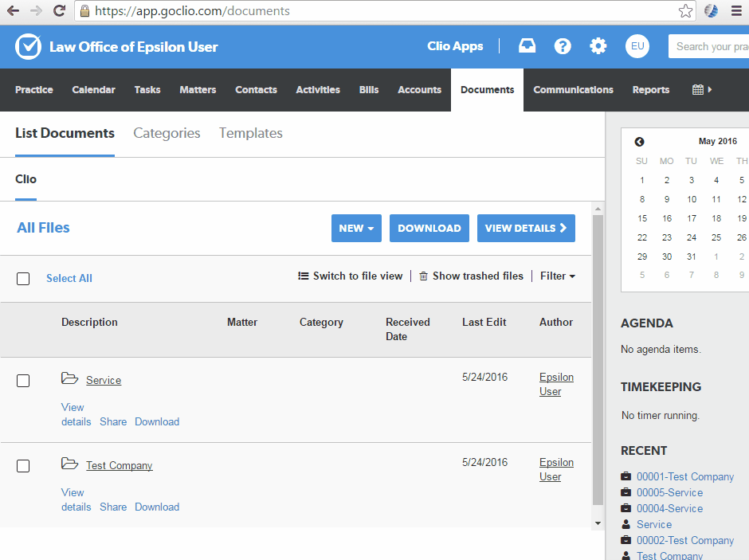This screenshot has width=749, height=560.
Task: Click Show trashed files link
Action: pos(477,276)
